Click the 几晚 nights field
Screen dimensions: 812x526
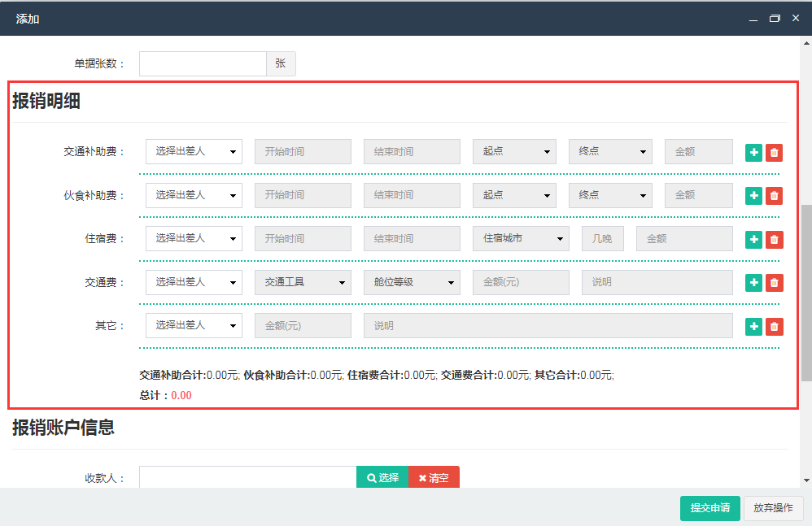[x=603, y=238]
